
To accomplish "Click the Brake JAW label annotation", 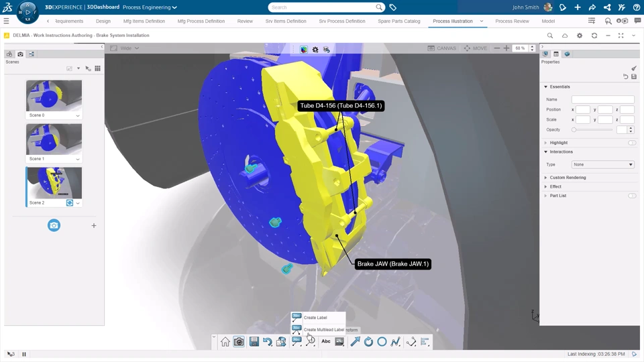I will coord(392,264).
